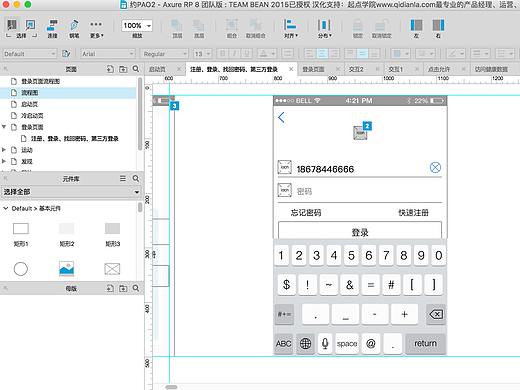520x390 pixels.
Task: Collapse the Default > 基本元件 section
Action: pos(5,208)
